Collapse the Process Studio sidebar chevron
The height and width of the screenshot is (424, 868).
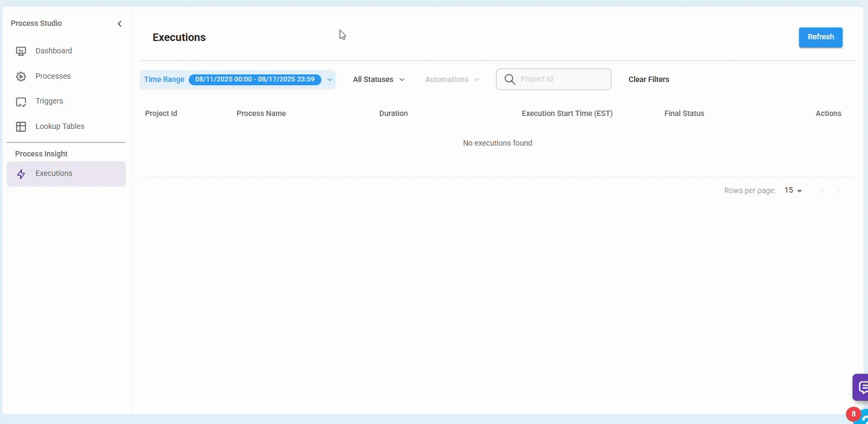pos(120,24)
